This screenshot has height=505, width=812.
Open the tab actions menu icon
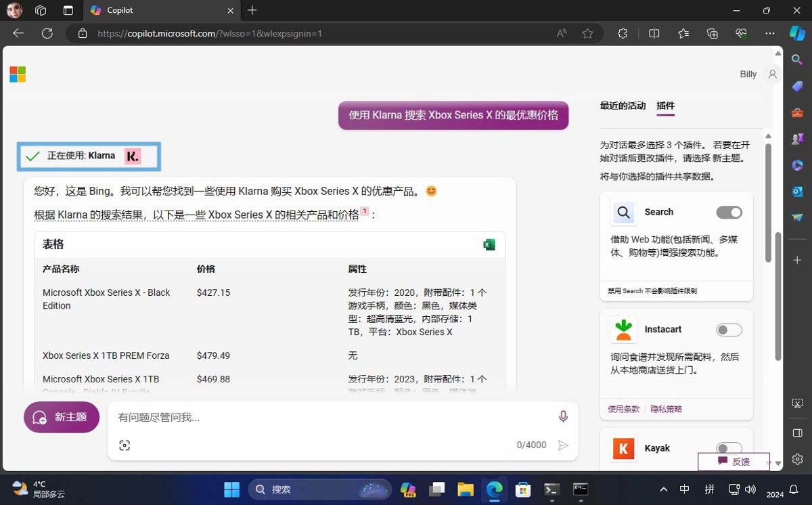point(68,10)
